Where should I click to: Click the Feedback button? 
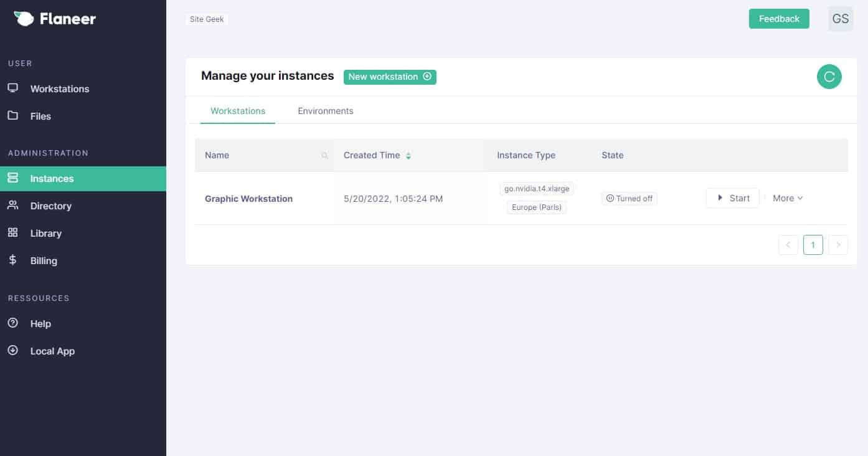pyautogui.click(x=778, y=19)
